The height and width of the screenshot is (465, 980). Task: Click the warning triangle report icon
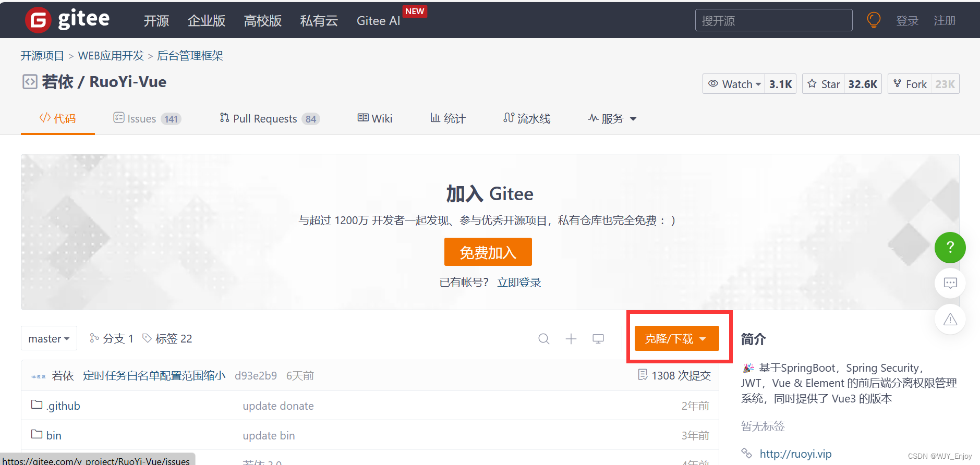950,319
